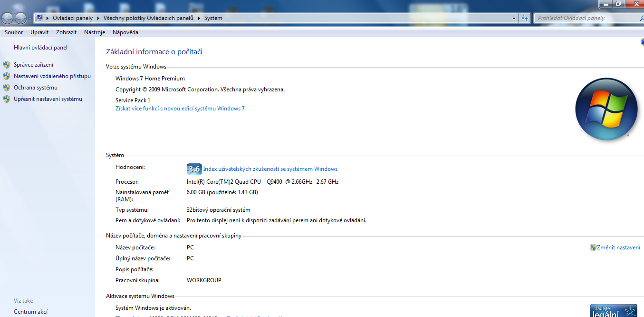Click the refresh button beside the address bar

(525, 18)
